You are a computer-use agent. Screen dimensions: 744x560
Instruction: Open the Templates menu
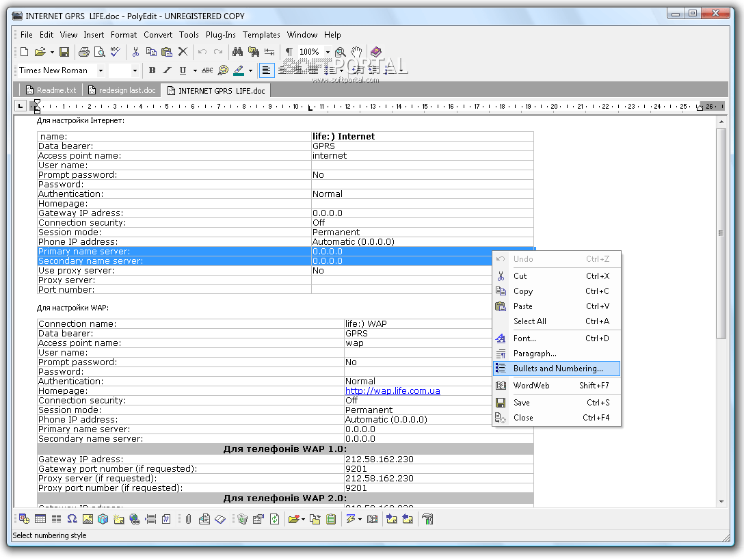[261, 35]
